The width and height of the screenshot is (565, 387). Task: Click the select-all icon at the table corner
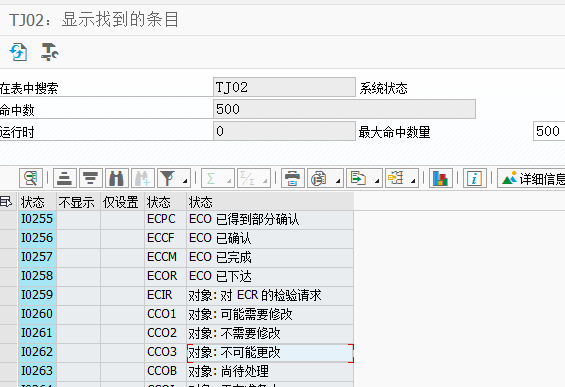[x=6, y=202]
